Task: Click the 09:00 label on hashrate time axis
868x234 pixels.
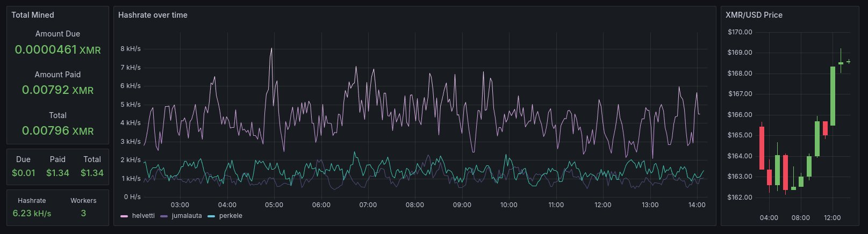Action: coord(462,205)
